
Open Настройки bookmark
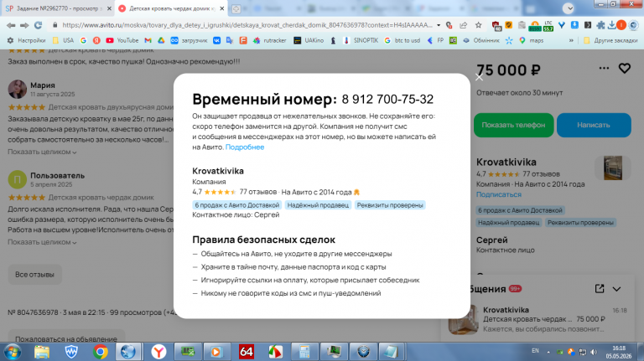[x=27, y=40]
